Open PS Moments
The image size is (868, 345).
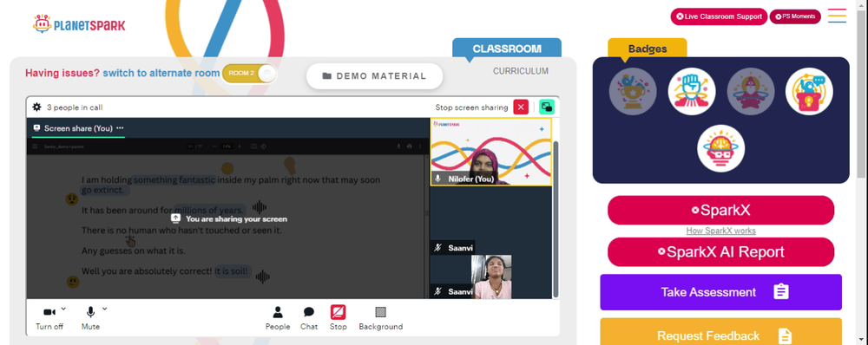click(795, 16)
